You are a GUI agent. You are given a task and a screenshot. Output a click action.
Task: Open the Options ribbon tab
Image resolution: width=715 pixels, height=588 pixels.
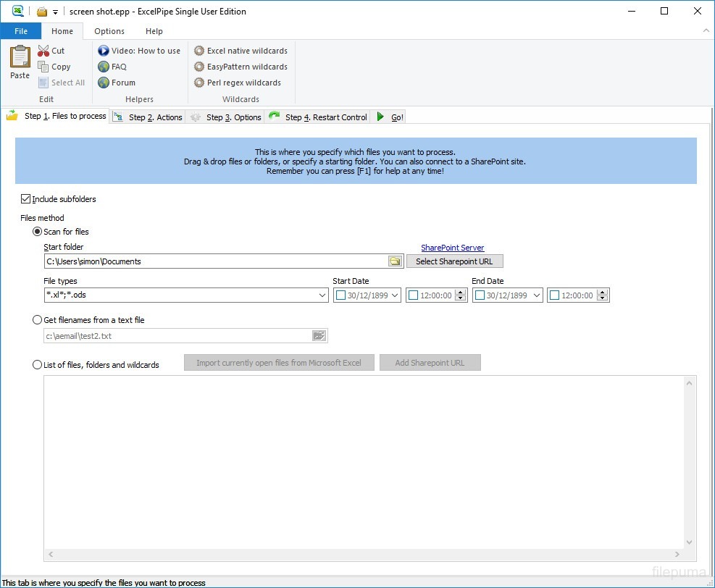[109, 31]
